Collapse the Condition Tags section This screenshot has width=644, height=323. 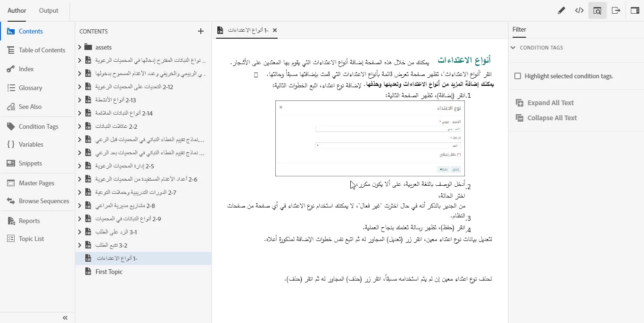point(513,48)
